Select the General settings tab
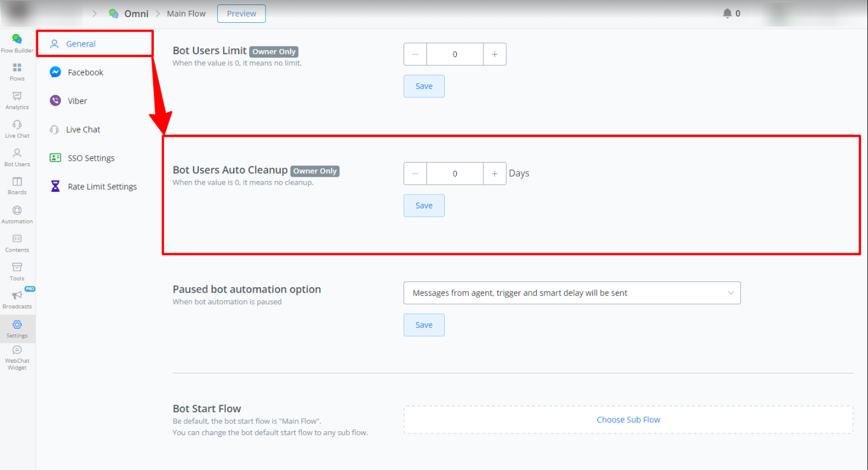The width and height of the screenshot is (868, 470). coord(81,44)
